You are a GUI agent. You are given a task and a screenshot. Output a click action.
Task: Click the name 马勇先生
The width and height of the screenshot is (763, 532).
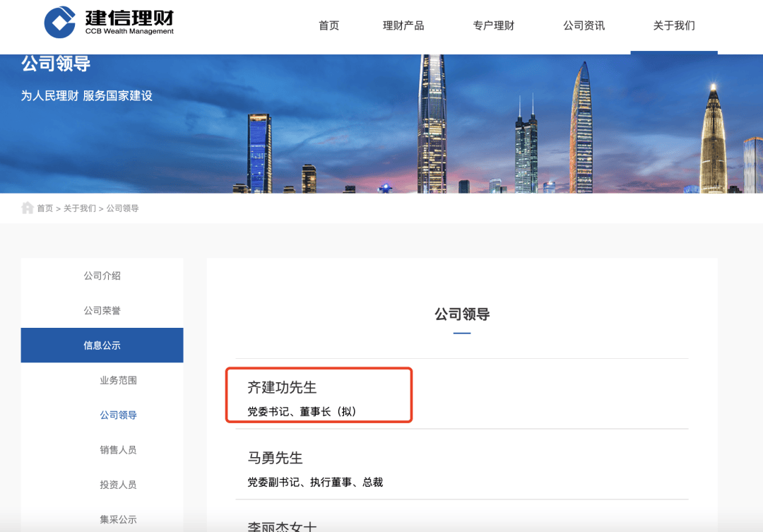click(x=276, y=458)
